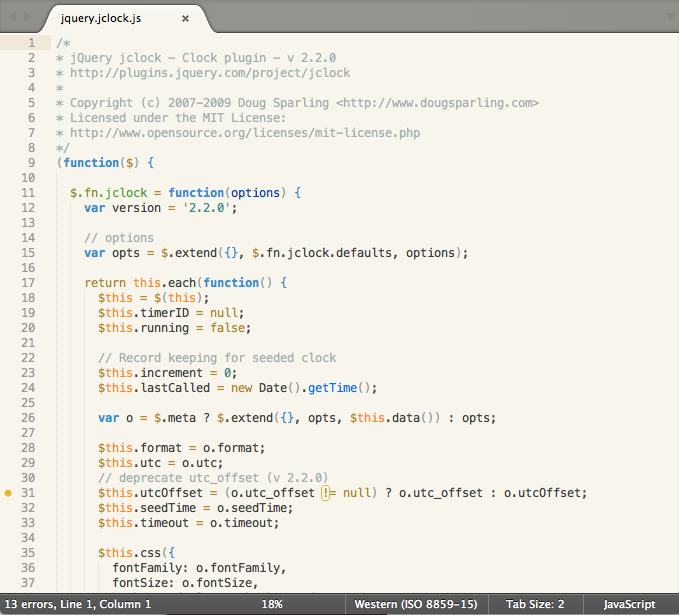Click the '// options' comment
Image resolution: width=679 pixels, height=615 pixels.
click(119, 238)
